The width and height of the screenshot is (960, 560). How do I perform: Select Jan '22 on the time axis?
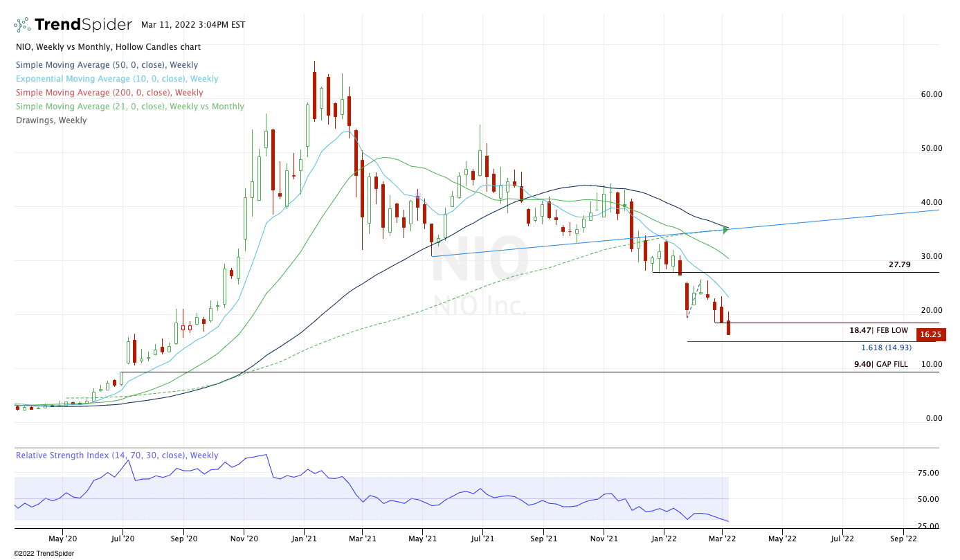tap(664, 537)
